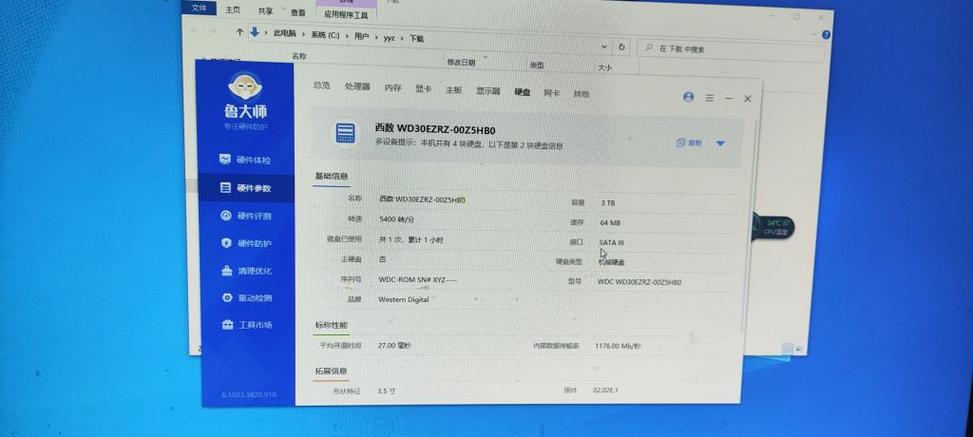Click Explorer's up-one-level arrow
The height and width of the screenshot is (437, 973).
click(x=240, y=32)
